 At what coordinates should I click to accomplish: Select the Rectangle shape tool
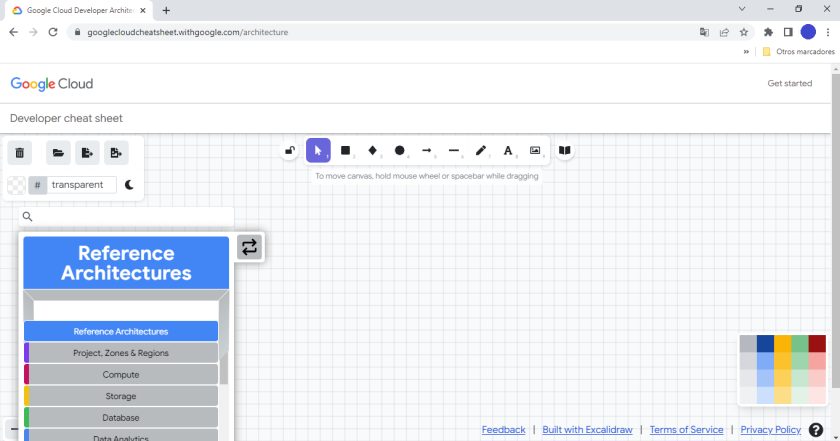coord(346,151)
